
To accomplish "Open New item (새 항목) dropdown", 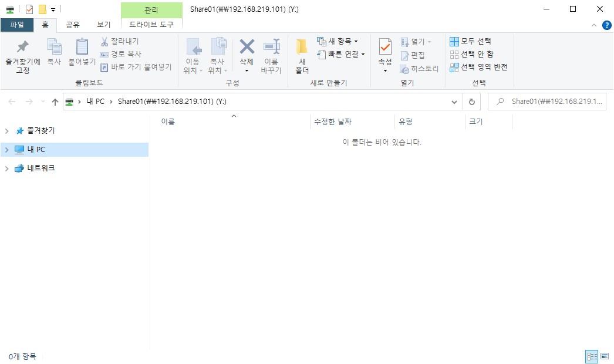I will coord(338,41).
